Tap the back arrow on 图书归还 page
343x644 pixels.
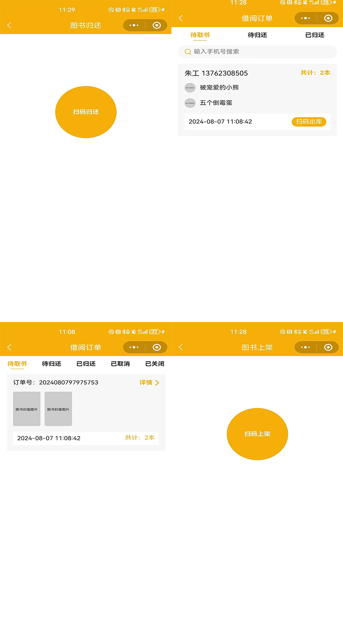tap(9, 25)
